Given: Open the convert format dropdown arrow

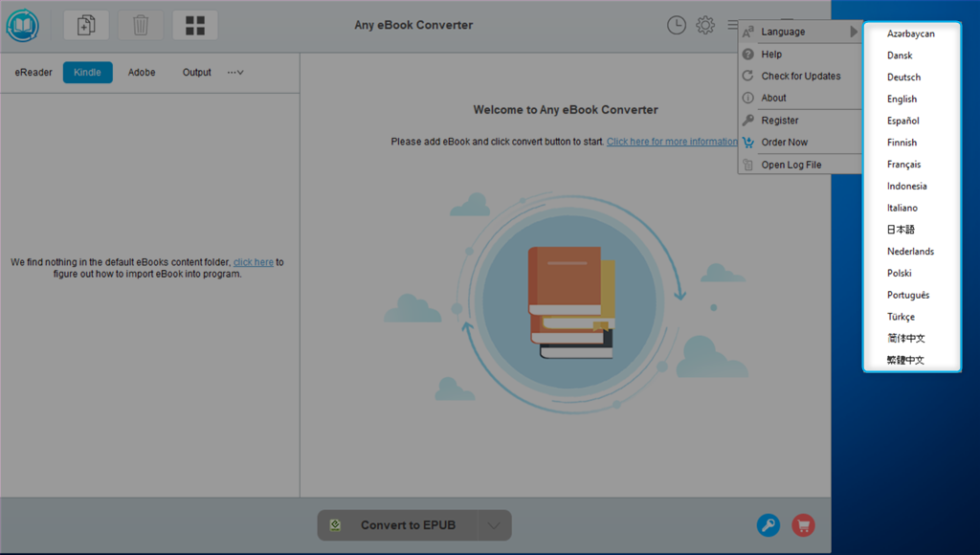Looking at the screenshot, I should [x=494, y=525].
